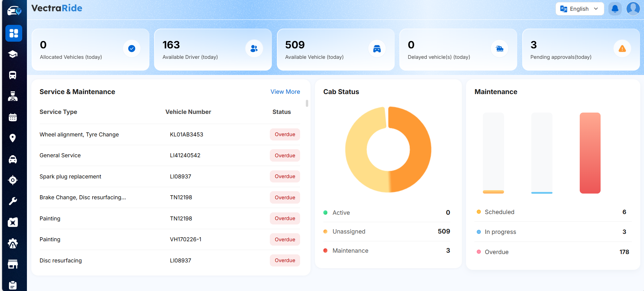This screenshot has width=644, height=291.
Task: Click the 509 Available Vehicle count
Action: coord(295,45)
